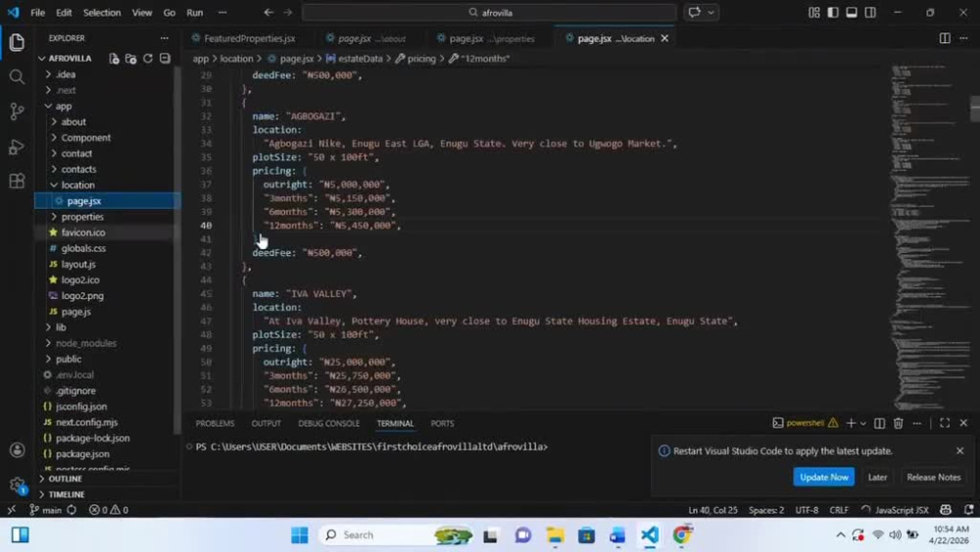Open File Explorer from the taskbar
Image resolution: width=980 pixels, height=552 pixels.
555,535
